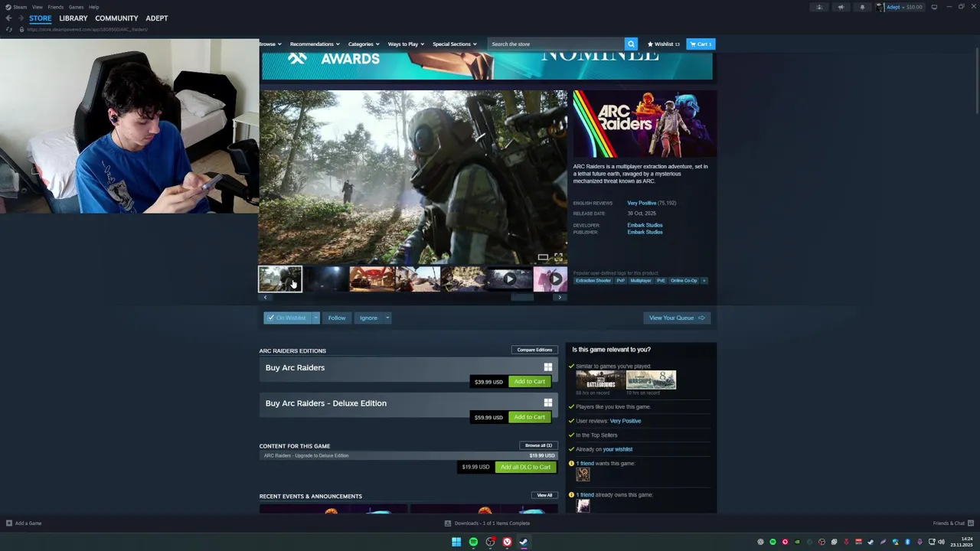Viewport: 980px width, 551px height.
Task: Open the LIBRARY tab
Action: [73, 18]
